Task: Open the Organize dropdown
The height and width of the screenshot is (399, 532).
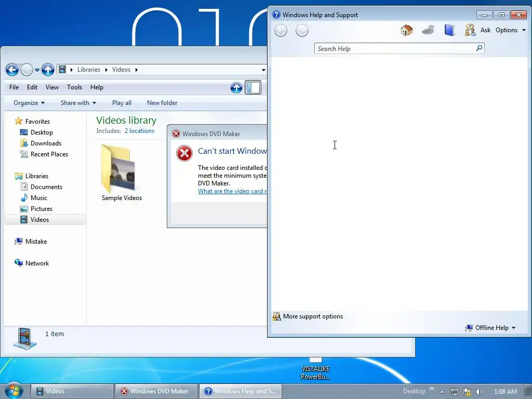Action: 29,103
